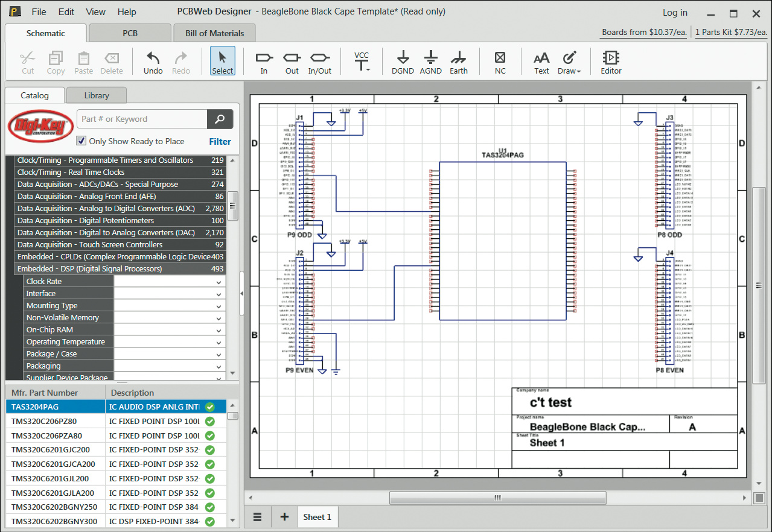Select the AGND ground symbol tool
This screenshot has width=772, height=532.
point(430,62)
